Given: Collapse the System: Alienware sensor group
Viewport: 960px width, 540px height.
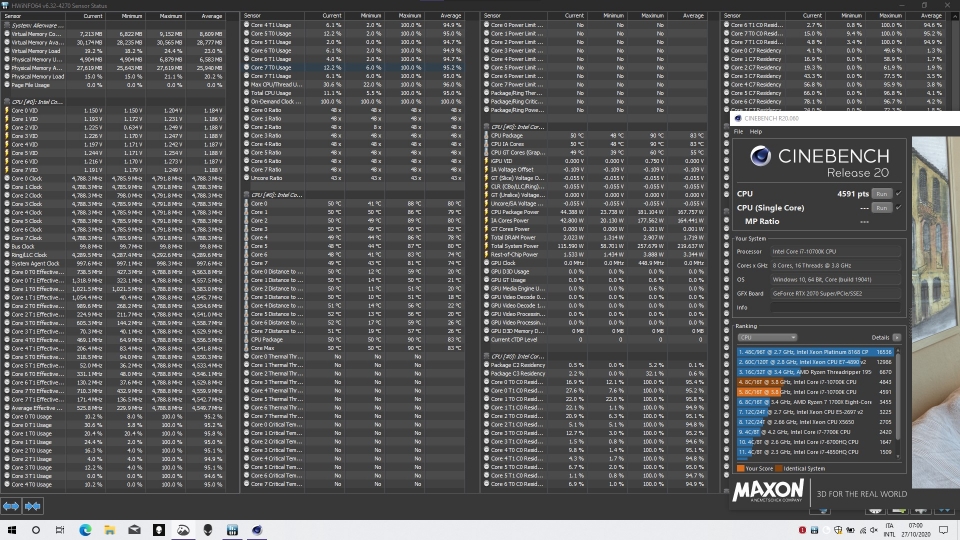Looking at the screenshot, I should [x=7, y=25].
